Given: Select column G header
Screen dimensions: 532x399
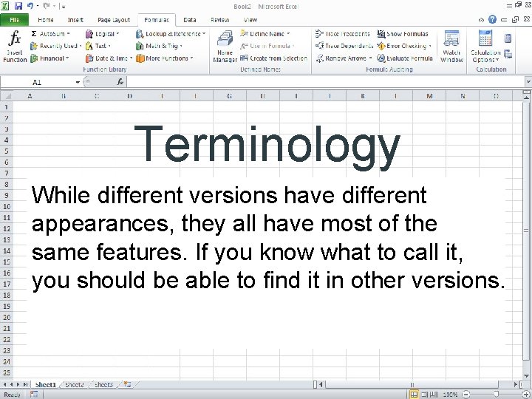Looking at the screenshot, I should (229, 96).
